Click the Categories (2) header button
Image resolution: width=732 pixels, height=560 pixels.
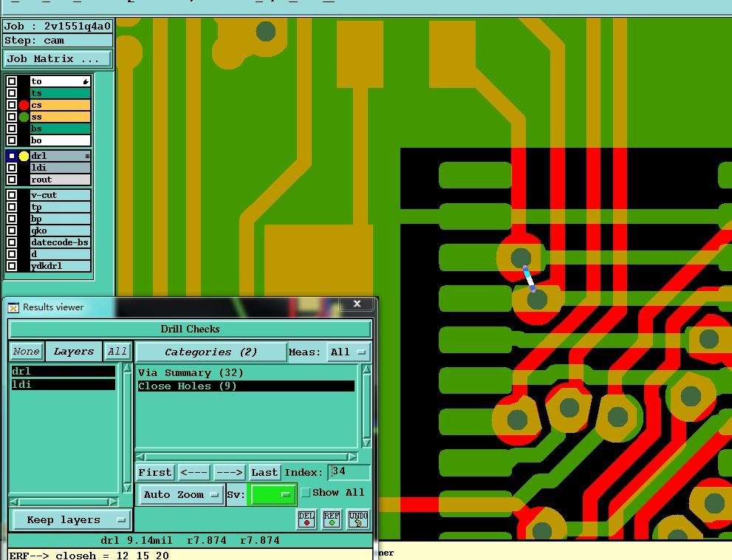211,352
